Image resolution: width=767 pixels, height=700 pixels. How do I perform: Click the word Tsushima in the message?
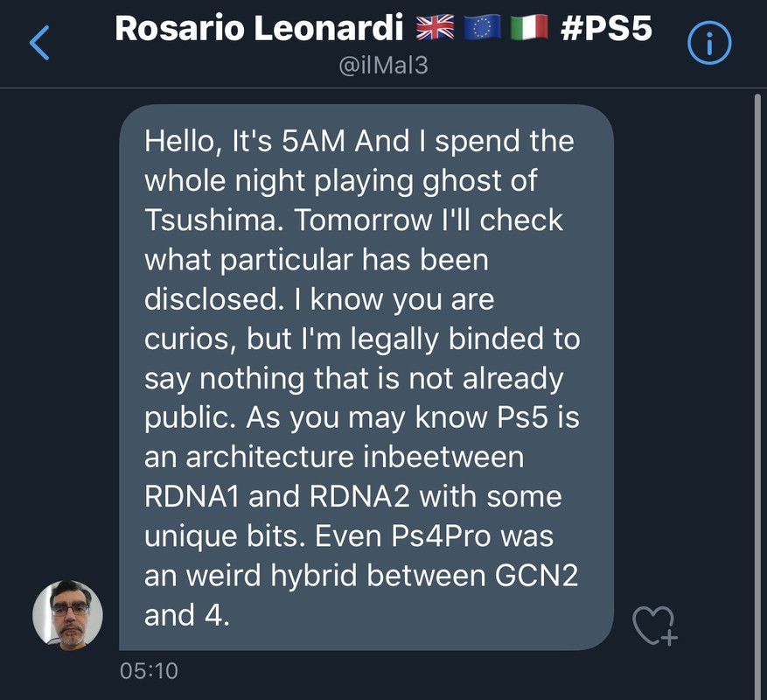click(x=214, y=220)
